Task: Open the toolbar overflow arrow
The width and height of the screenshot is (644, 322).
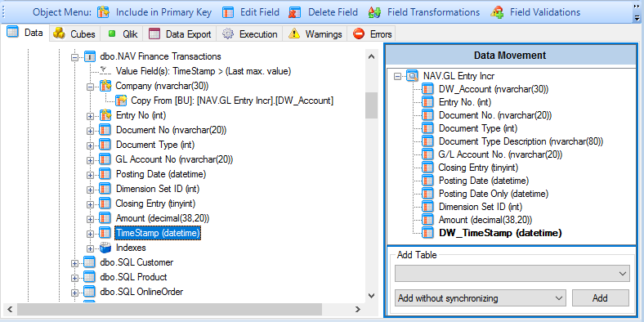Action: point(637,18)
